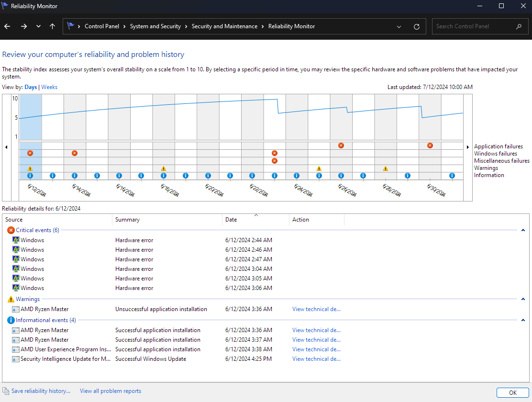Go forward using the Forward arrow
This screenshot has width=532, height=402.
click(24, 26)
